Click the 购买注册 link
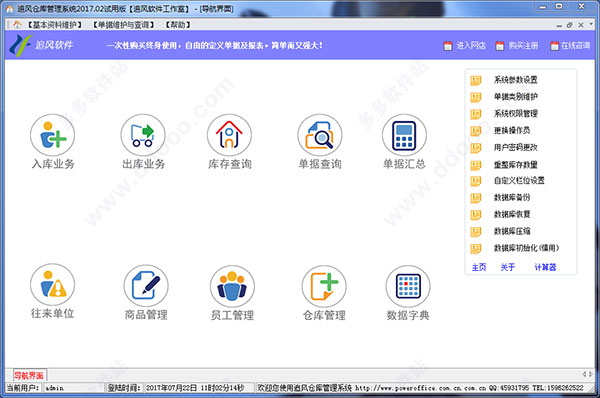This screenshot has height=398, width=600. click(523, 46)
